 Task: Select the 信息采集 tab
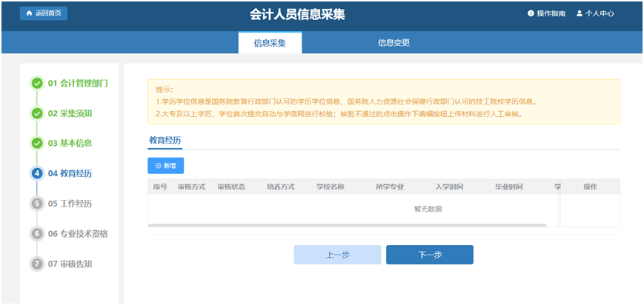(x=270, y=42)
